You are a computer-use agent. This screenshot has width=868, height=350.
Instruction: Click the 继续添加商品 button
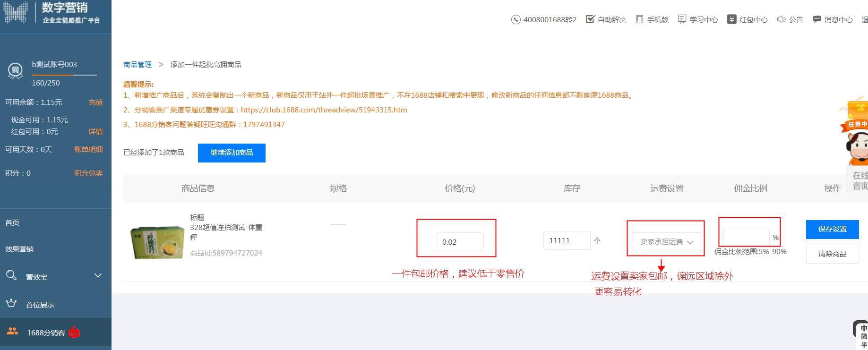coord(232,153)
